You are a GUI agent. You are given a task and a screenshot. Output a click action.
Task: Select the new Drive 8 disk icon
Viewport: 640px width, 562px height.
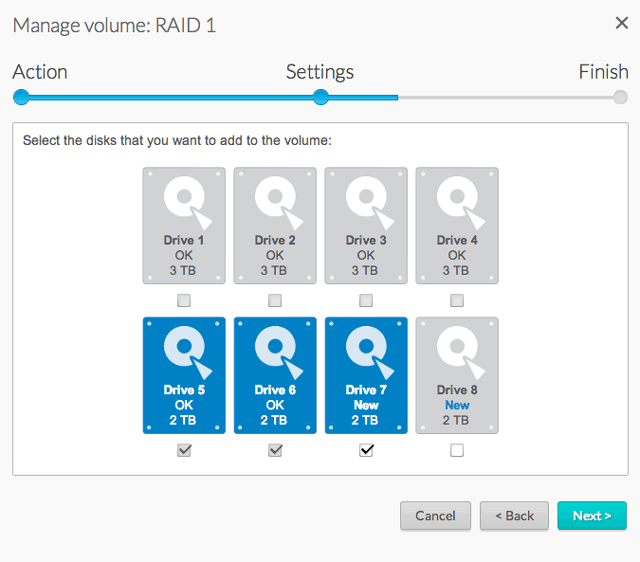(x=457, y=375)
